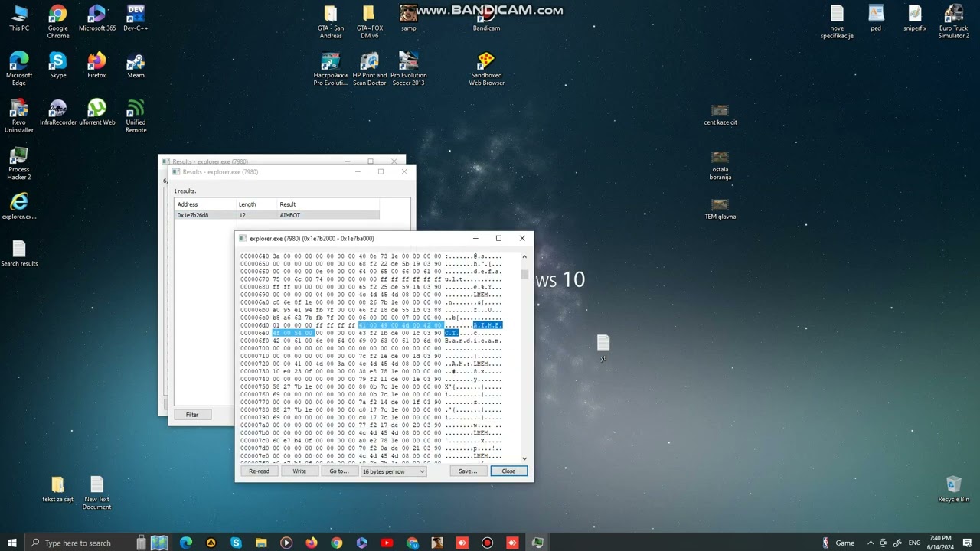Click the highlighted A.I.M.B. ASCII text
This screenshot has height=551, width=980.
pyautogui.click(x=488, y=325)
